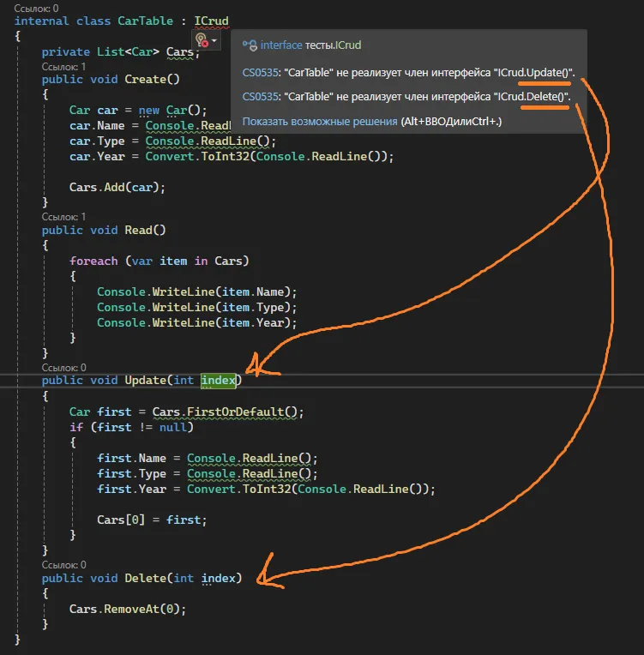Screen dimensions: 644x655
Task: Click 'Ссылок: 0' lens above Delete method
Action: pyautogui.click(x=64, y=565)
